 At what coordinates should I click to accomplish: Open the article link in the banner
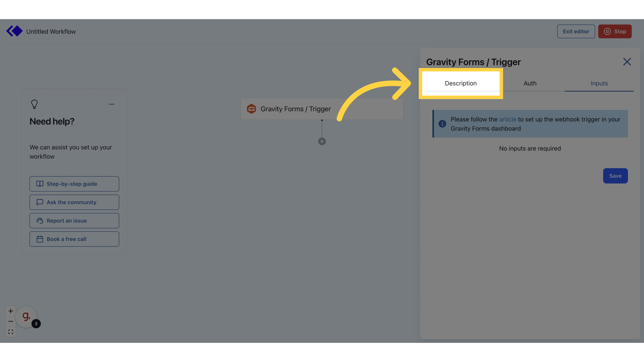[x=507, y=119]
